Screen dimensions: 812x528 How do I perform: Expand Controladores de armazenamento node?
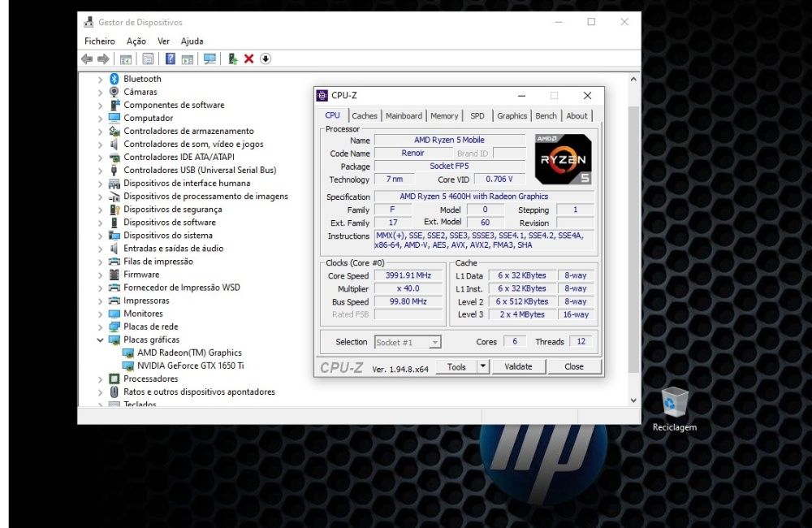tap(100, 131)
